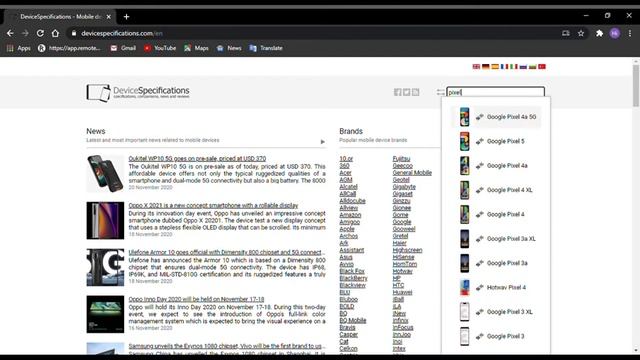This screenshot has width=640, height=360.
Task: Open the Gmail bookmark
Action: point(123,48)
